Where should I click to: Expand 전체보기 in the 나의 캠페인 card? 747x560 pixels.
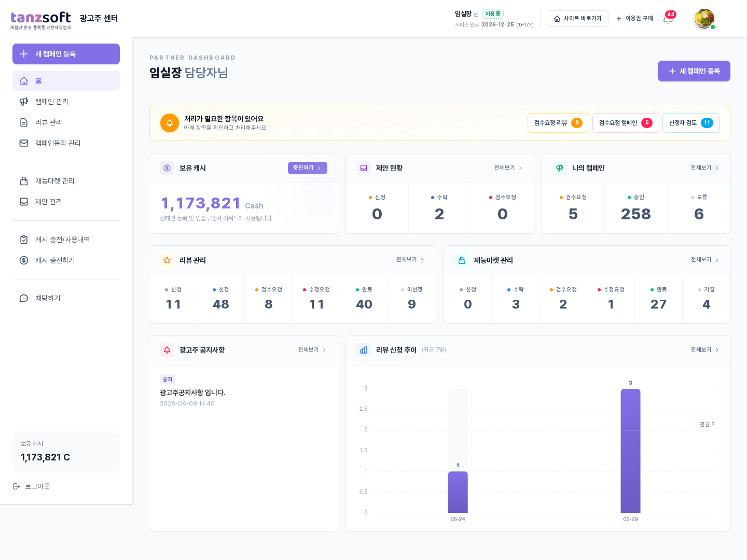click(704, 168)
